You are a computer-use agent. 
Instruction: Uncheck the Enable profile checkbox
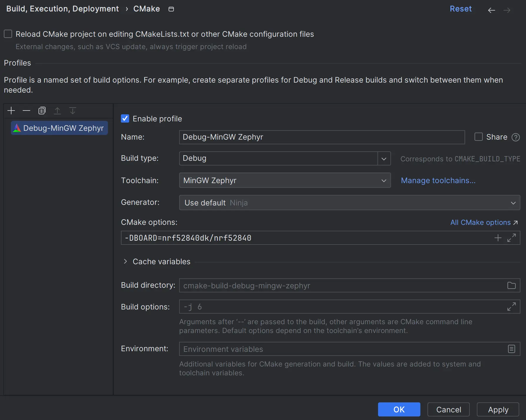(x=125, y=119)
